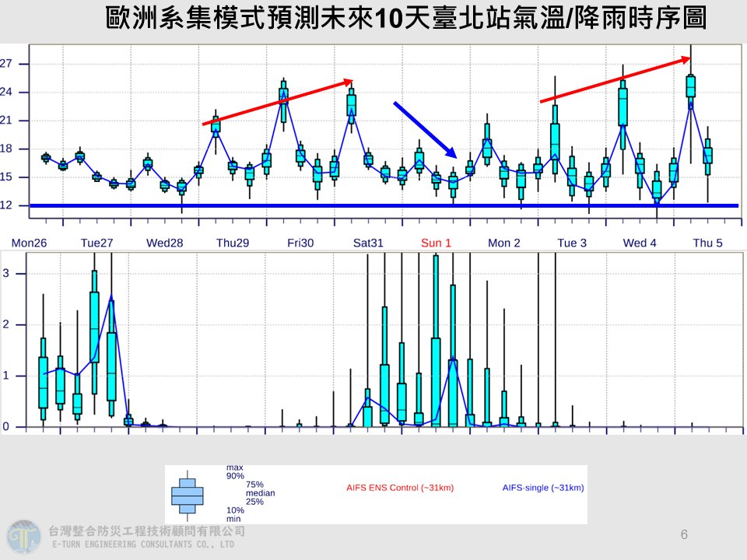Click the company logo emblem at bottom-left
Screen dimensions: 747x560
pos(23,537)
